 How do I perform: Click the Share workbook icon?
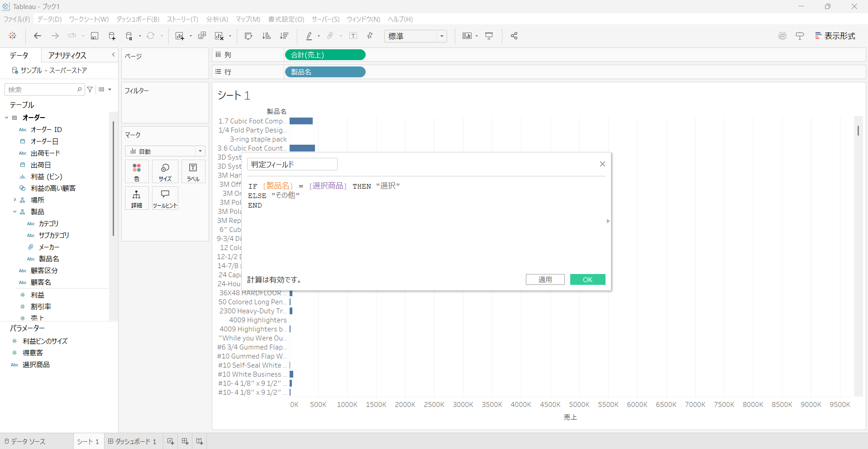[x=514, y=36]
